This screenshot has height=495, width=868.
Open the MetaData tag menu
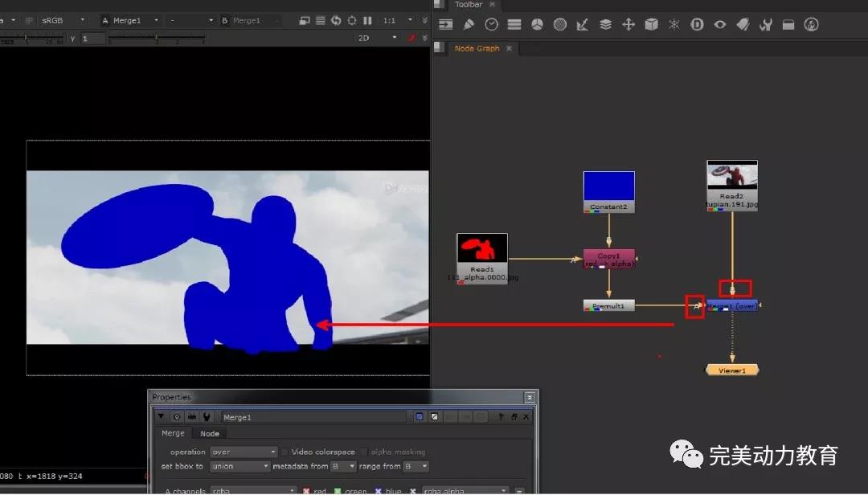tap(743, 24)
